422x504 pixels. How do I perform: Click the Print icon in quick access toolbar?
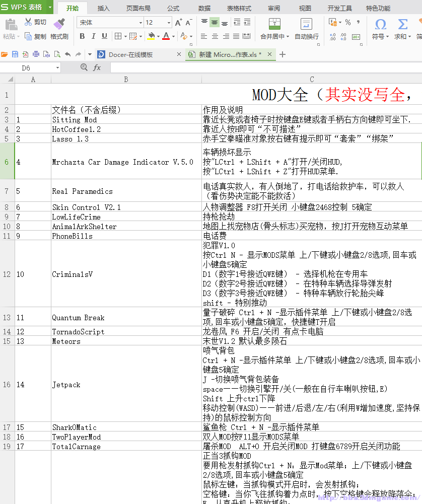(36, 54)
